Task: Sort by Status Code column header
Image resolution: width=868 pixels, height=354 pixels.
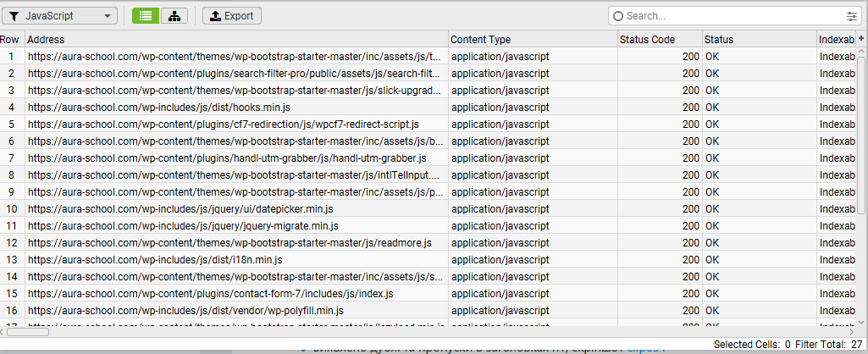Action: point(660,39)
